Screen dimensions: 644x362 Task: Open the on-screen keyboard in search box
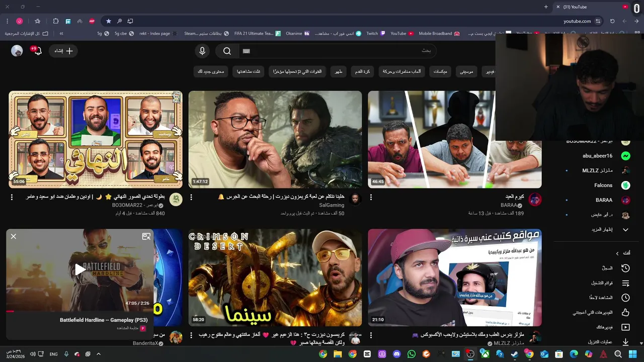click(x=246, y=51)
